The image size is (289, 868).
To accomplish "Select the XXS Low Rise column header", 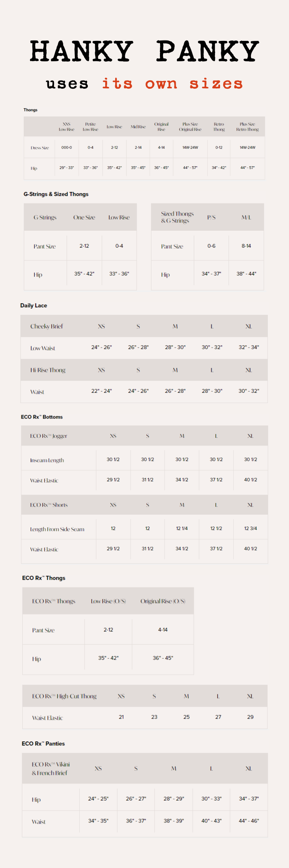I will point(66,127).
